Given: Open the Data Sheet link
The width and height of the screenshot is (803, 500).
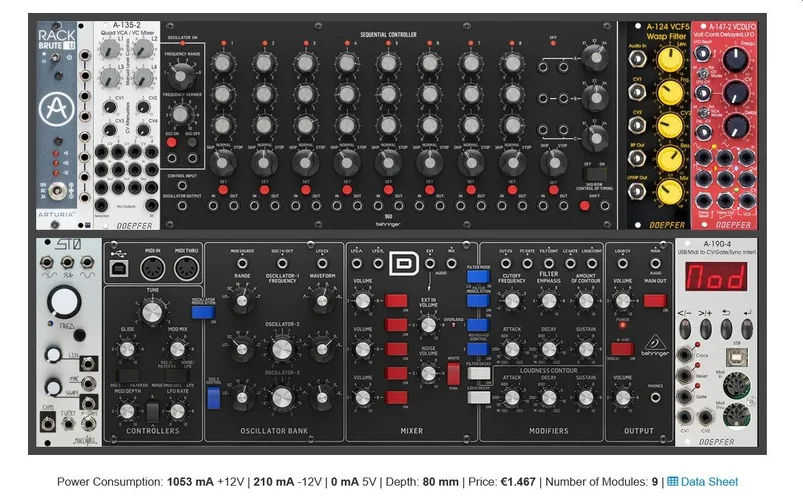Looking at the screenshot, I should point(703,482).
